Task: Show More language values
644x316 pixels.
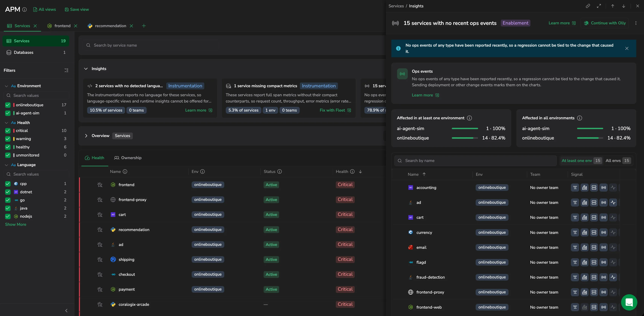Action: (15, 225)
